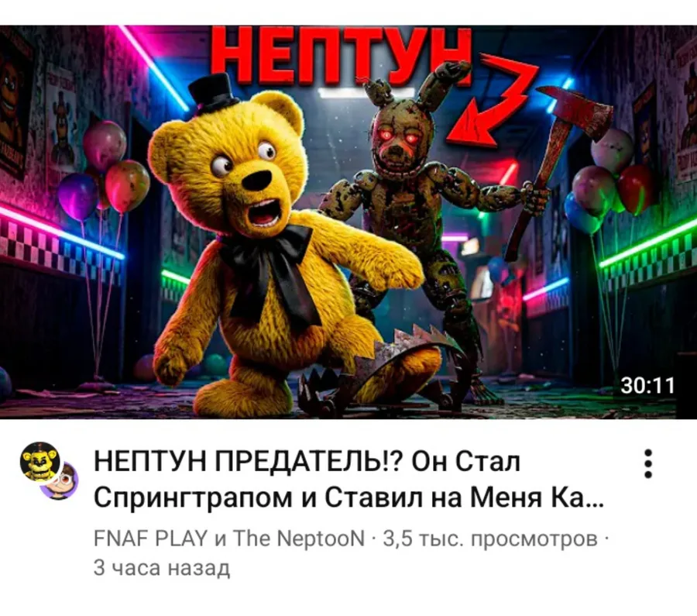Click the red zigzag arrow in thumbnail
The height and width of the screenshot is (616, 697).
(x=491, y=100)
